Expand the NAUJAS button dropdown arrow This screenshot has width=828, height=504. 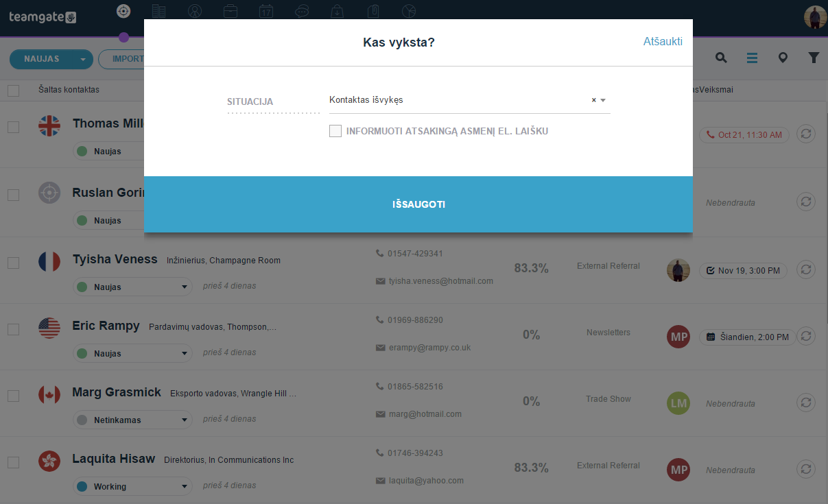click(x=84, y=59)
